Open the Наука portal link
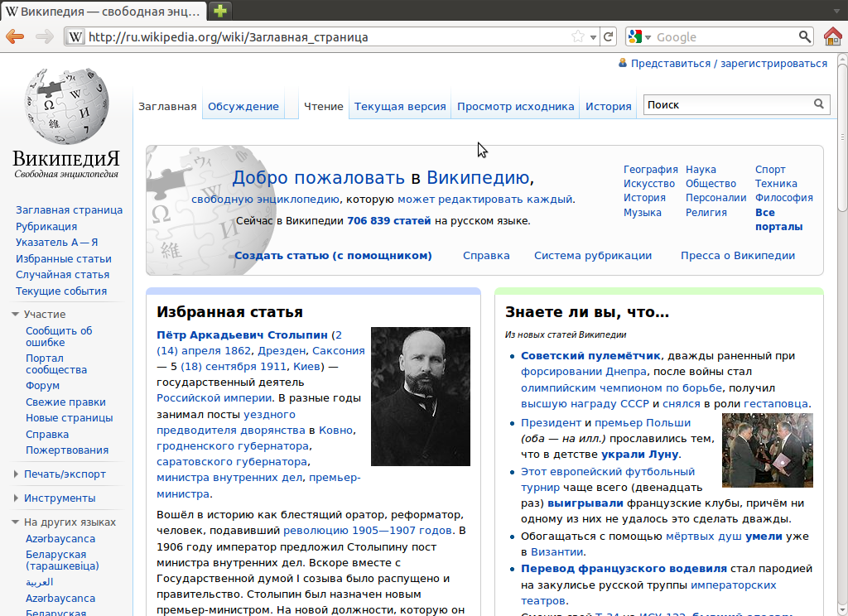The width and height of the screenshot is (848, 616). click(x=701, y=169)
